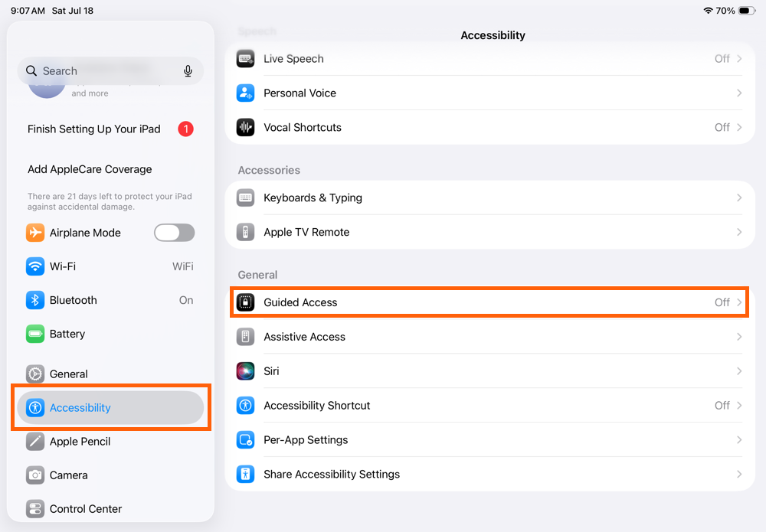This screenshot has height=532, width=766.
Task: Tap the Vocal Shortcuts waveform icon
Action: click(x=245, y=127)
